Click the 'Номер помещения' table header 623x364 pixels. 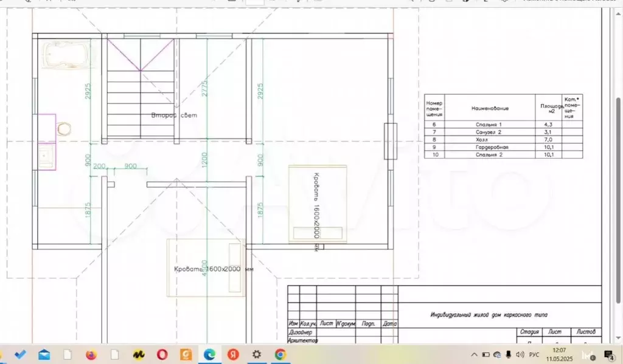434,108
